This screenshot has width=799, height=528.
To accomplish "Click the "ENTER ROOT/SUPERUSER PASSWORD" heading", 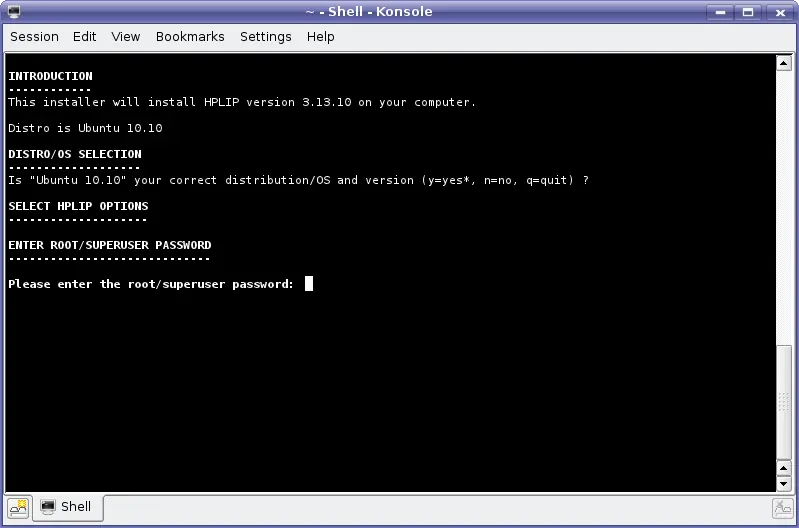I will tap(110, 245).
